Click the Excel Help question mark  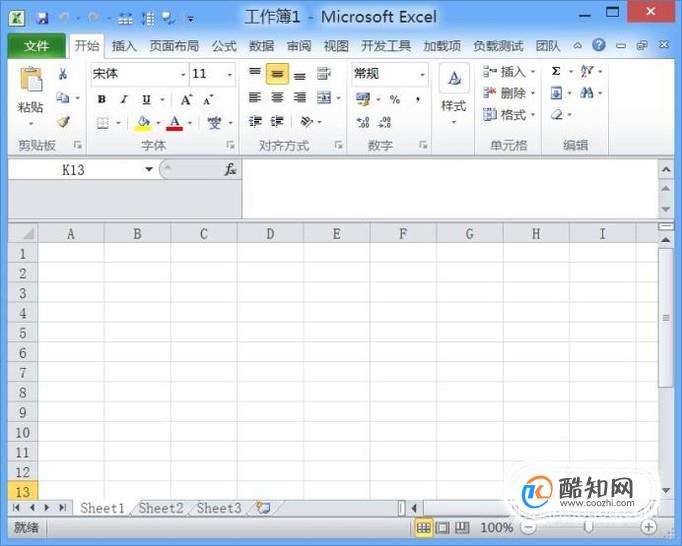click(x=599, y=45)
